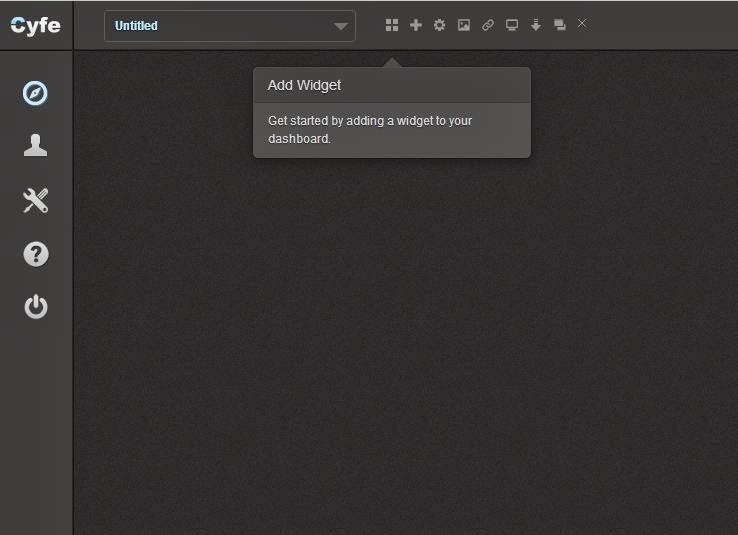Delete dashboard with the X icon
The width and height of the screenshot is (738, 535).
[582, 24]
